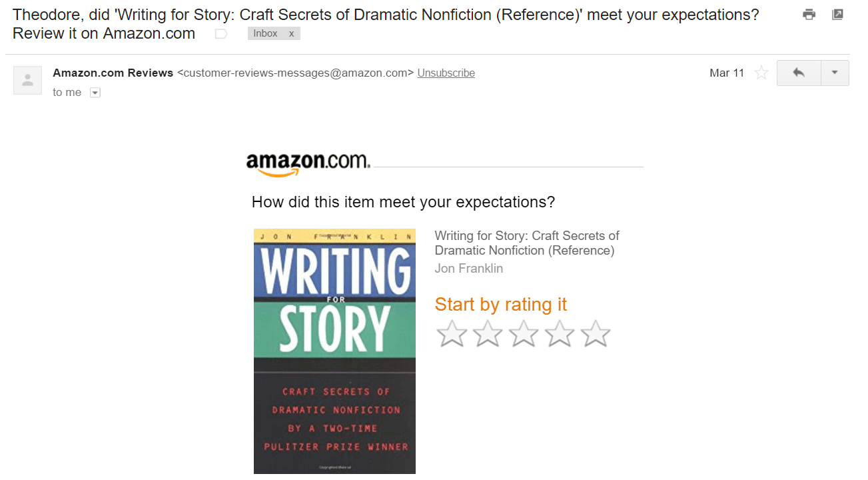Click the Inbox label tag
The image size is (868, 480).
pyautogui.click(x=266, y=33)
